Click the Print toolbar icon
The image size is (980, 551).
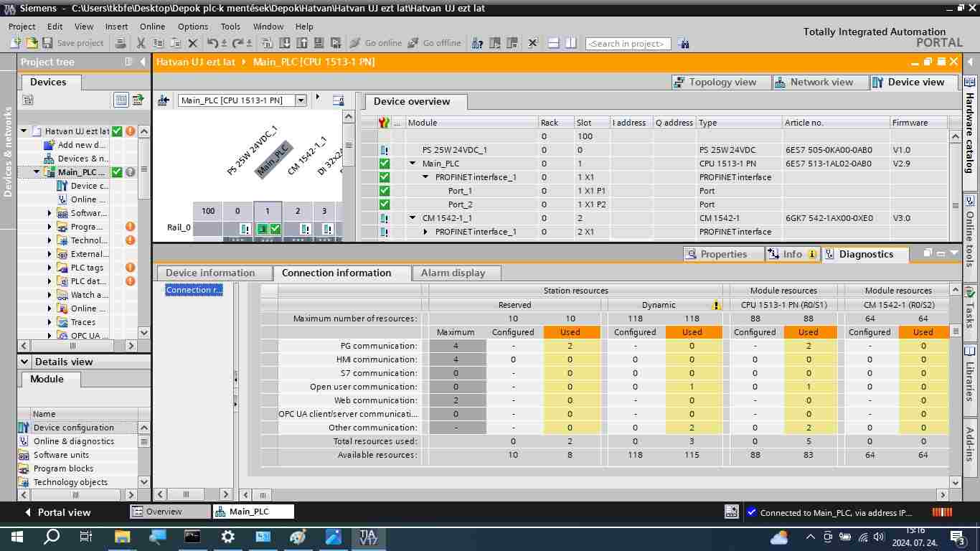pyautogui.click(x=121, y=43)
